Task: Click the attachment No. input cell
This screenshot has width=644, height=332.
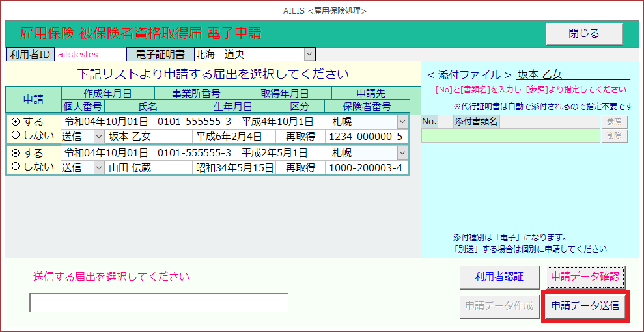Action: [x=429, y=135]
